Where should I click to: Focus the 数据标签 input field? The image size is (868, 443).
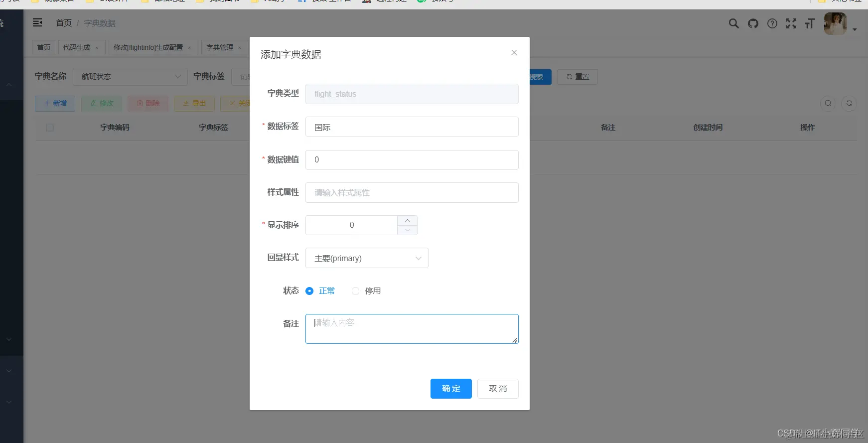(x=412, y=127)
